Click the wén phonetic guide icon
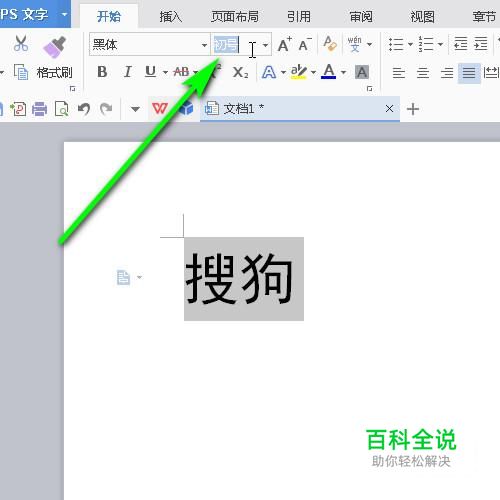Image resolution: width=500 pixels, height=500 pixels. 354,44
